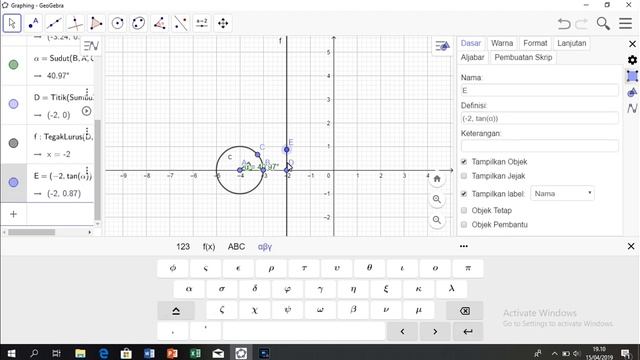Select the Move arrow tool
This screenshot has width=640, height=360.
[12, 23]
